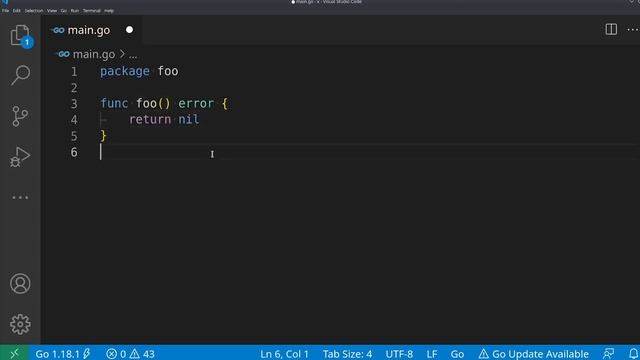Open editor More Actions menu
This screenshot has height=360, width=640.
coord(633,29)
